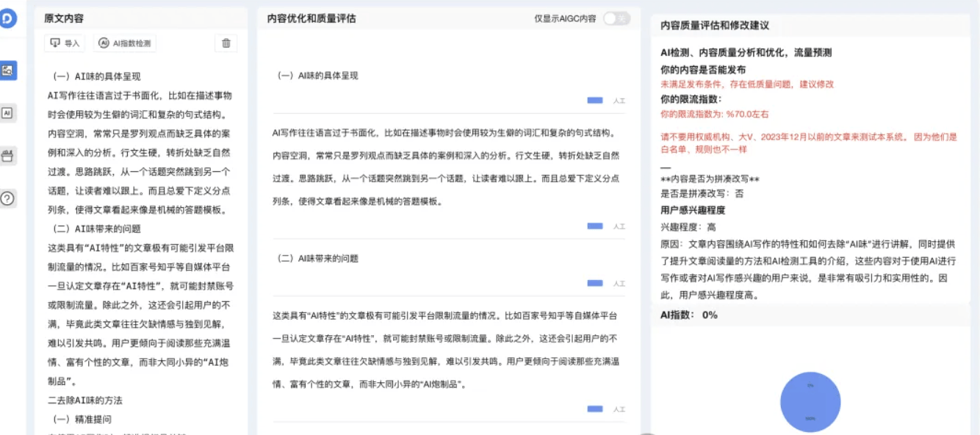
Task: Open help question mark icon
Action: point(8,198)
